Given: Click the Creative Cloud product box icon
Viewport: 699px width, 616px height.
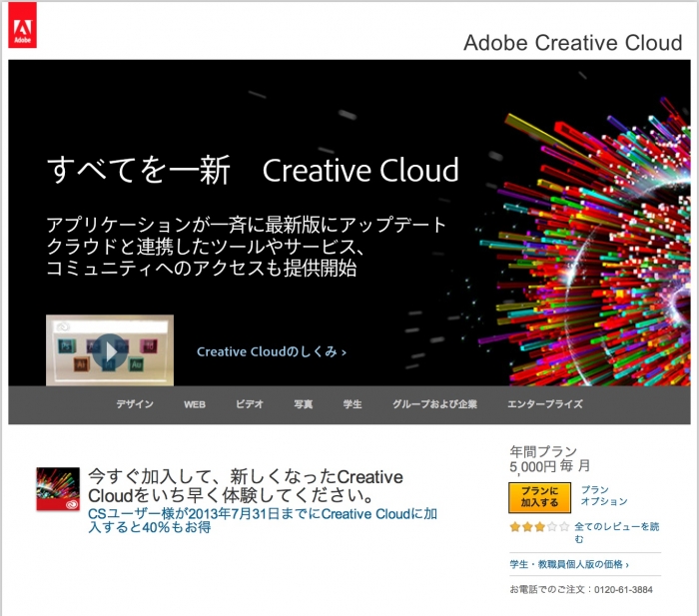Looking at the screenshot, I should coord(58,489).
